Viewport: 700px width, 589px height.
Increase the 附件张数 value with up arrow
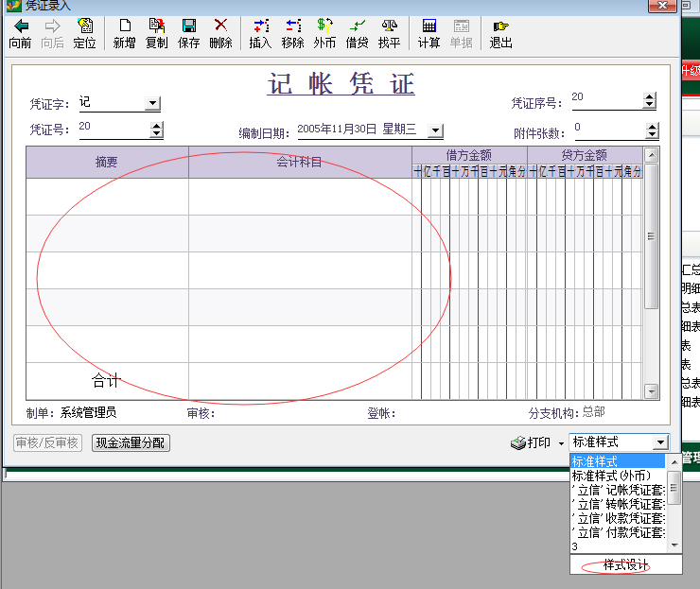[650, 126]
